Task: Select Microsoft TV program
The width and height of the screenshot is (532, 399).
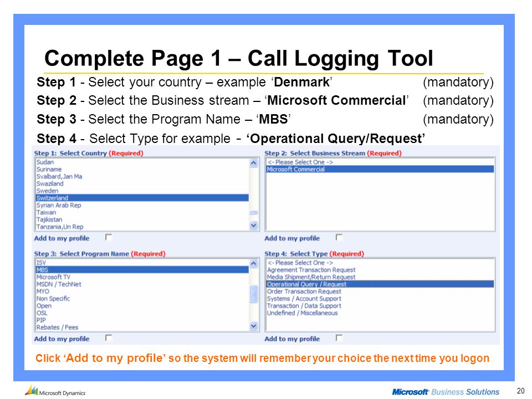Action: click(x=142, y=277)
